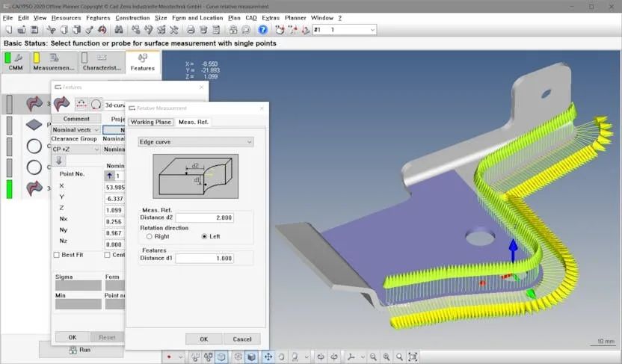
Task: Click the Point No. up arrow button
Action: click(x=109, y=176)
